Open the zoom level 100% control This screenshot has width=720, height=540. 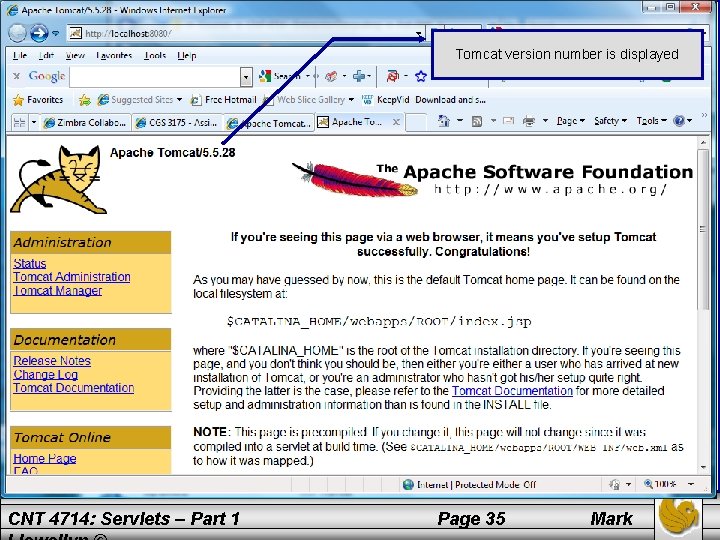(x=669, y=484)
